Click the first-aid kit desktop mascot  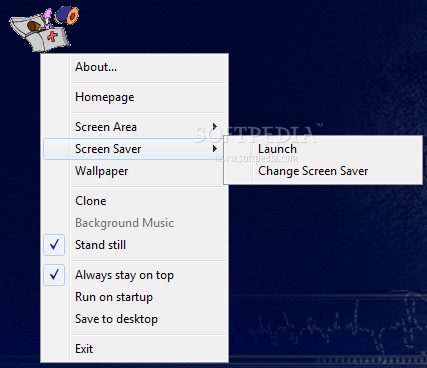click(43, 29)
